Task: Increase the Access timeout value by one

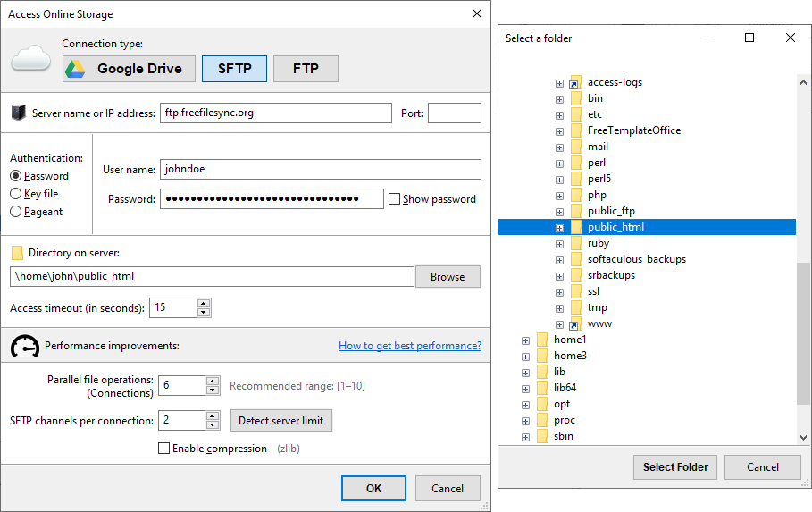Action: tap(204, 303)
